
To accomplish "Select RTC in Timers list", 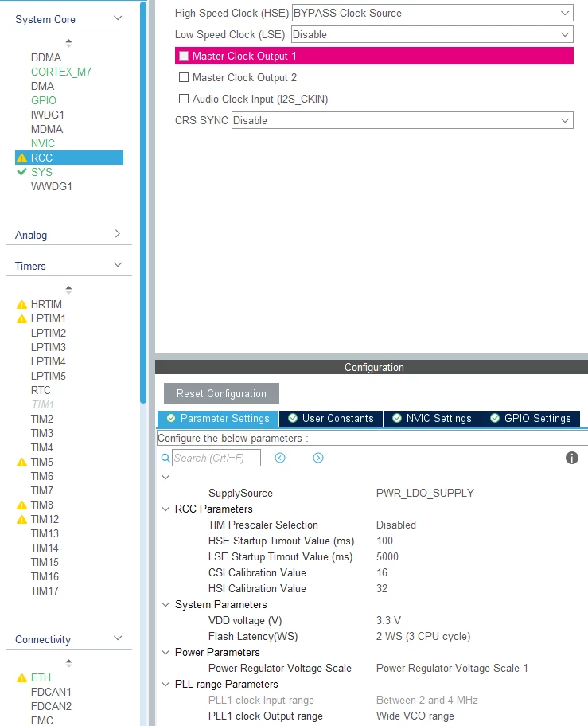I will pyautogui.click(x=41, y=390).
